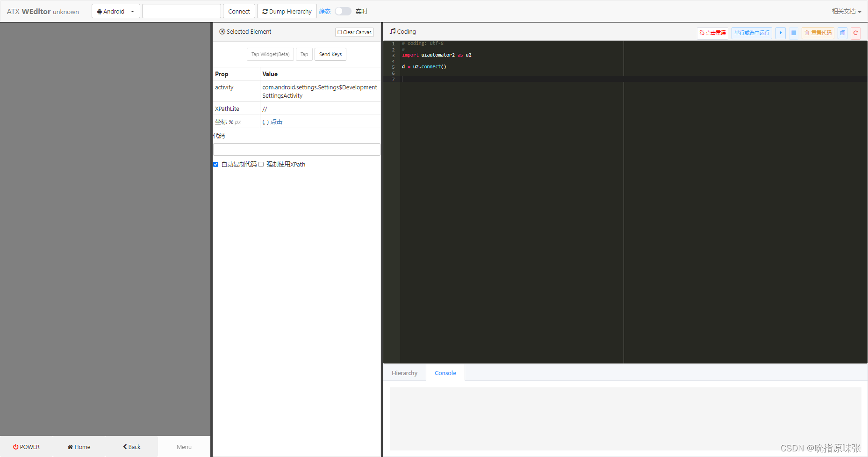Click the copy code icon in Coding toolbar

pyautogui.click(x=843, y=33)
